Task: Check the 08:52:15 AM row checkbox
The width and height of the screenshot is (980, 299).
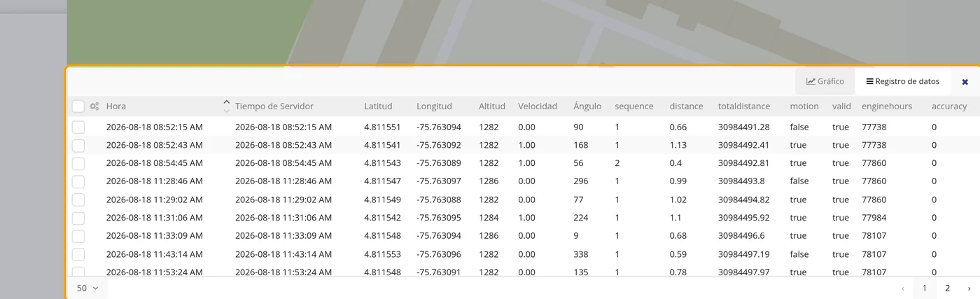Action: coord(78,127)
